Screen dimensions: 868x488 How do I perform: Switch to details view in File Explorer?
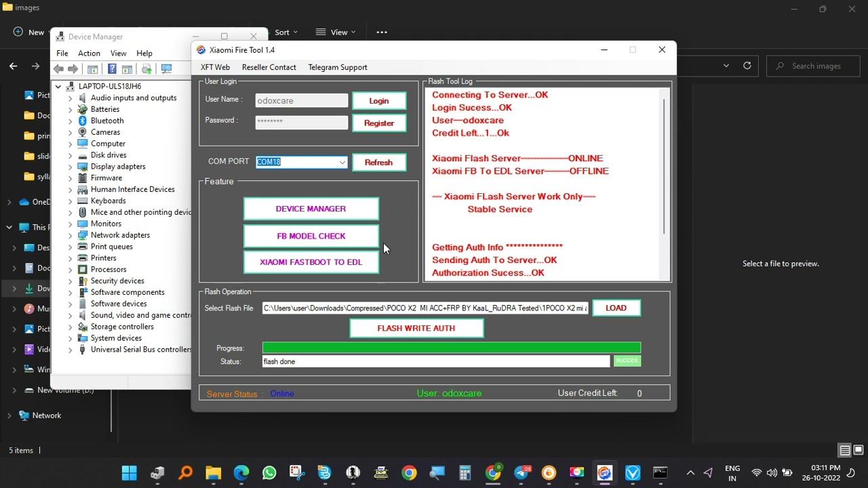point(845,450)
